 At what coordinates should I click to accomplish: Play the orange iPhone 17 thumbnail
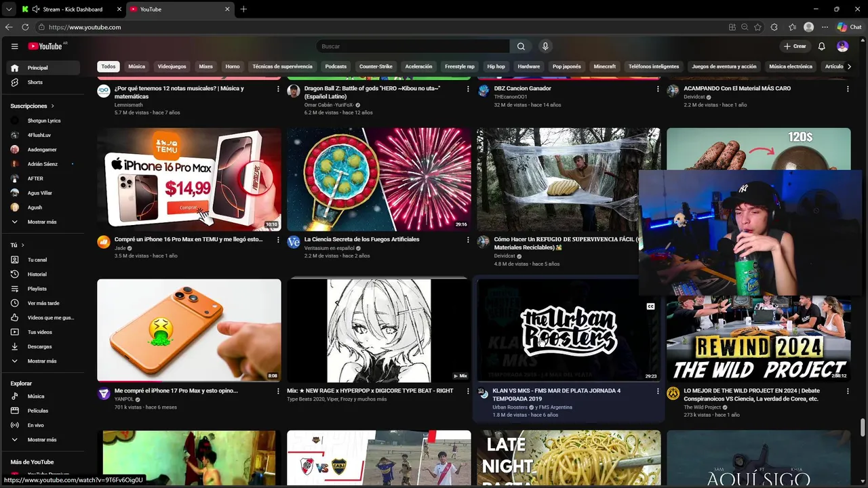click(x=189, y=330)
